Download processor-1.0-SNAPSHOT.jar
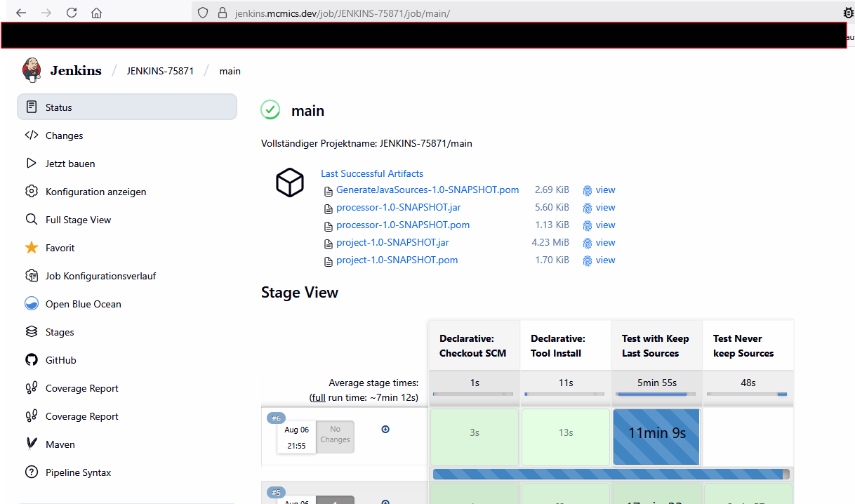 [398, 207]
